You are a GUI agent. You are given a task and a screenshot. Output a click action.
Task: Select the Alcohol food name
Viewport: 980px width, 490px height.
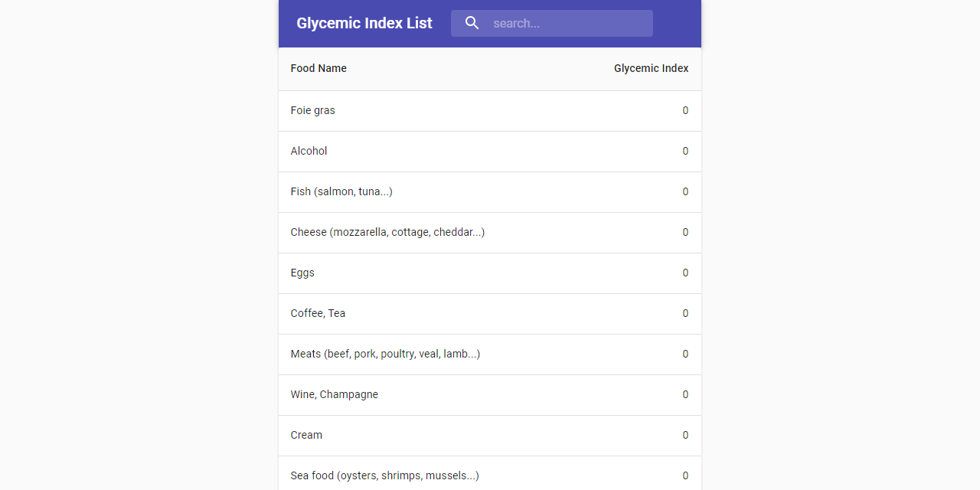[309, 151]
